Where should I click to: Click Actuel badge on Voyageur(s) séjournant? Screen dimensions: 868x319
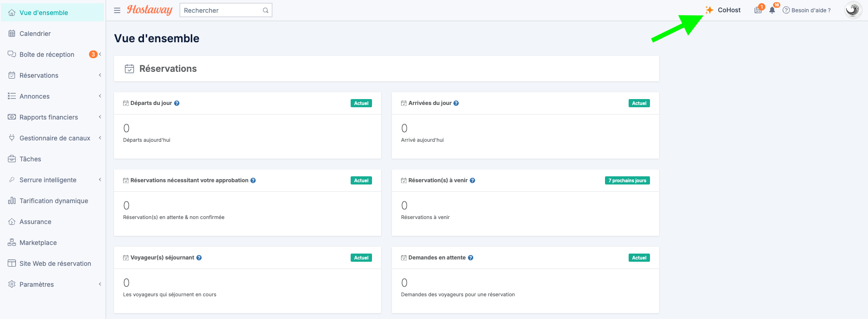point(361,258)
